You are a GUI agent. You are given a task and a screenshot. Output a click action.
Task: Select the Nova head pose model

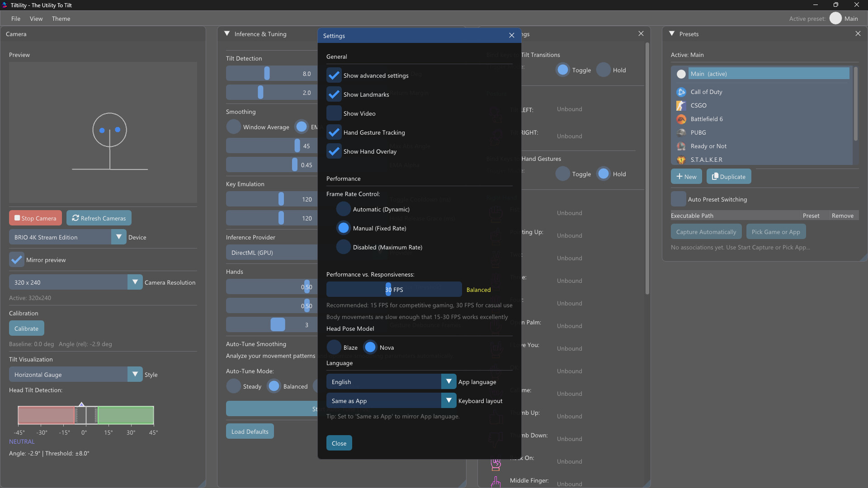coord(371,347)
